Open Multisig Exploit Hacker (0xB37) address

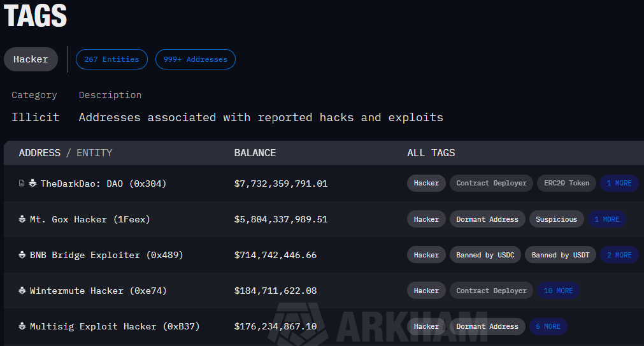(x=115, y=327)
